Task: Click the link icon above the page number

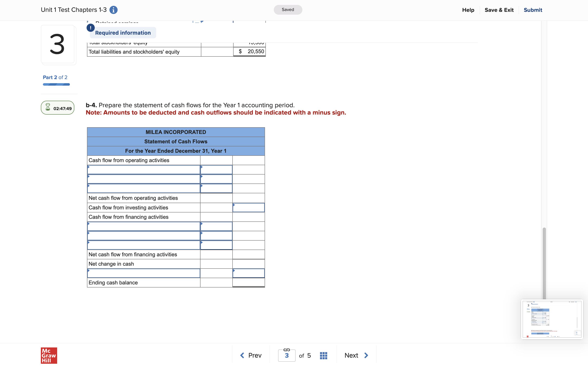Action: 286,350
